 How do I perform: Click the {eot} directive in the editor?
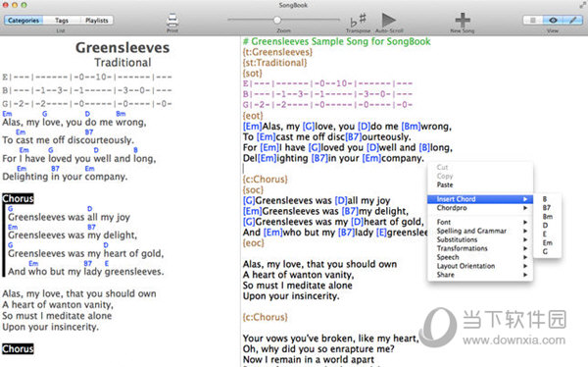pos(253,116)
